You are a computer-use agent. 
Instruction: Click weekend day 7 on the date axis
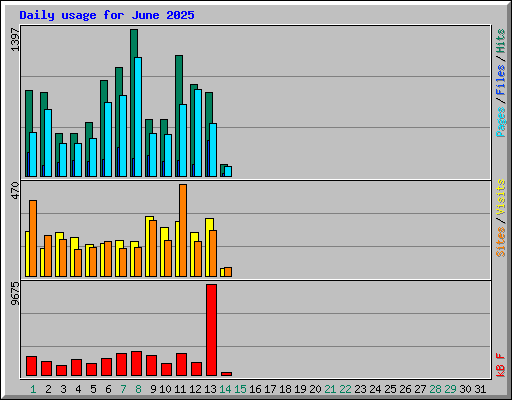click(x=123, y=389)
